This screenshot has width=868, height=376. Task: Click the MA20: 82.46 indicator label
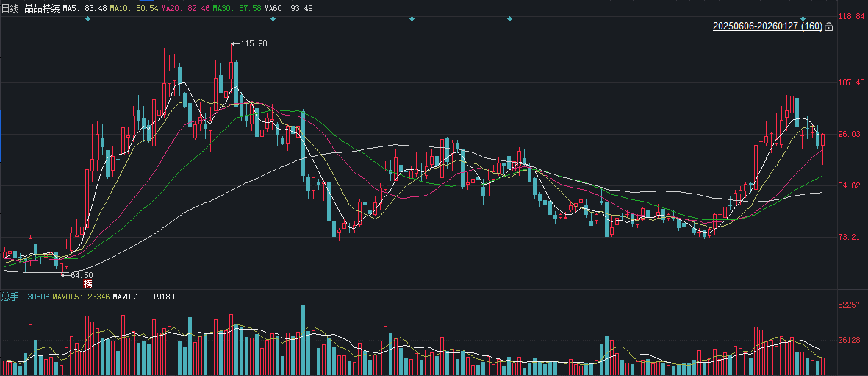pyautogui.click(x=184, y=7)
